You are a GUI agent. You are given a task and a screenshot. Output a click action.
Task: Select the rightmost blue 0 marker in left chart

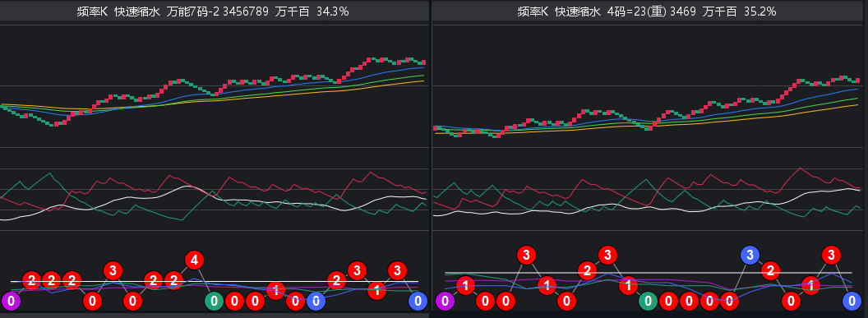[418, 302]
